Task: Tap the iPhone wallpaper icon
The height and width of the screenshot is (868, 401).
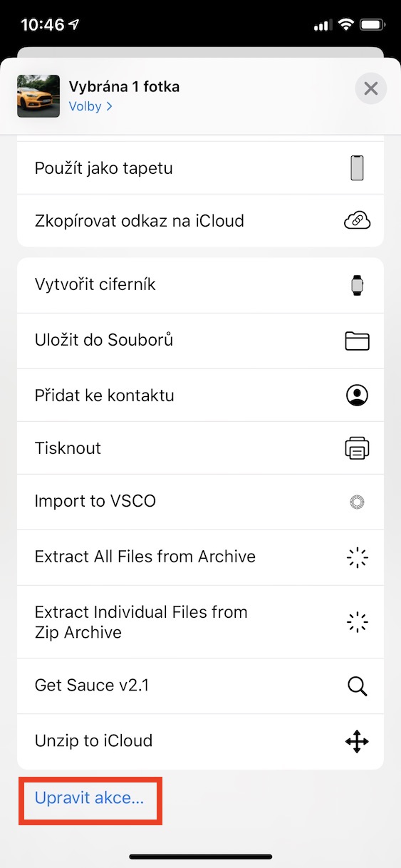Action: coord(357,168)
